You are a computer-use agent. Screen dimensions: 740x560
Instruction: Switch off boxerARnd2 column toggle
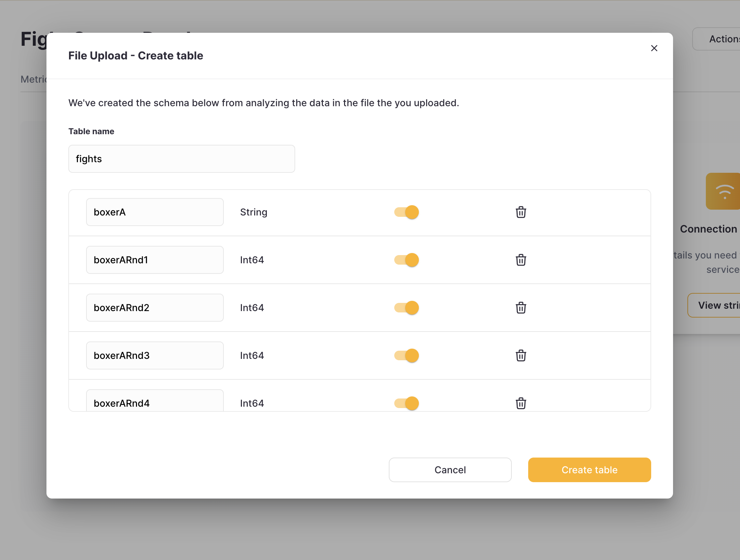[x=407, y=308]
